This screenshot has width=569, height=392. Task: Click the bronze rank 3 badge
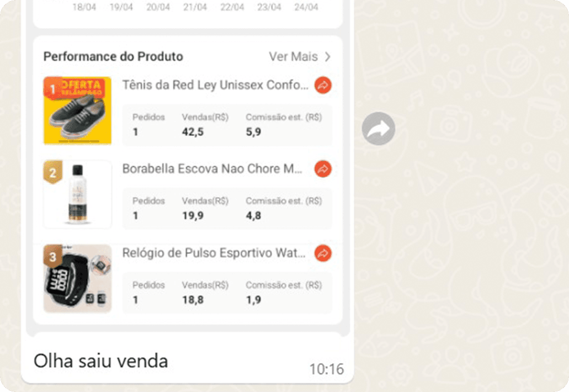(52, 256)
